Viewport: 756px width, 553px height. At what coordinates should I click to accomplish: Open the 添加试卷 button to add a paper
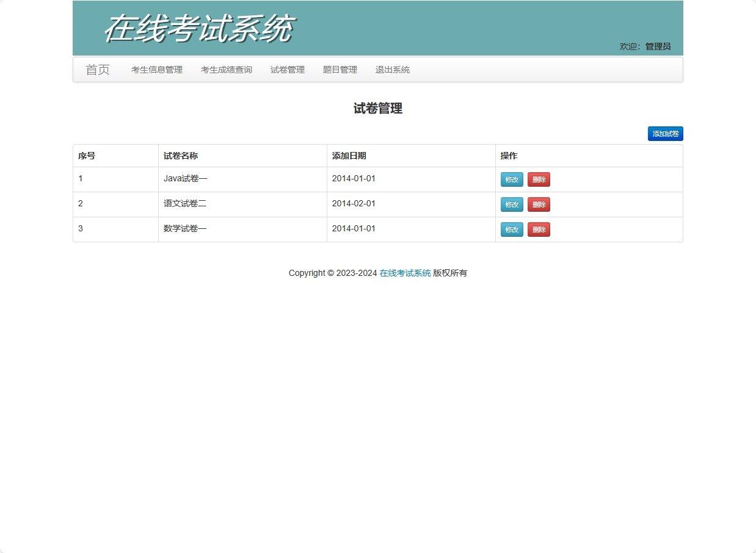pos(665,133)
